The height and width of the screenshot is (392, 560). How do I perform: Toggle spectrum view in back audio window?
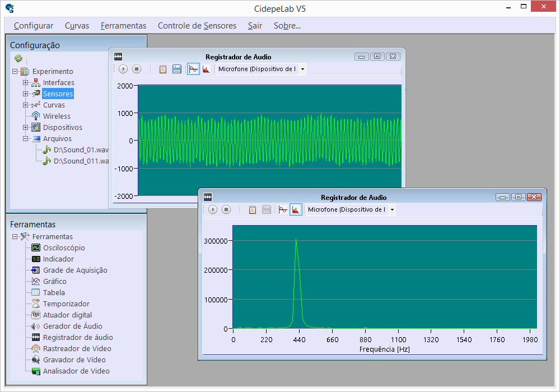pyautogui.click(x=206, y=69)
